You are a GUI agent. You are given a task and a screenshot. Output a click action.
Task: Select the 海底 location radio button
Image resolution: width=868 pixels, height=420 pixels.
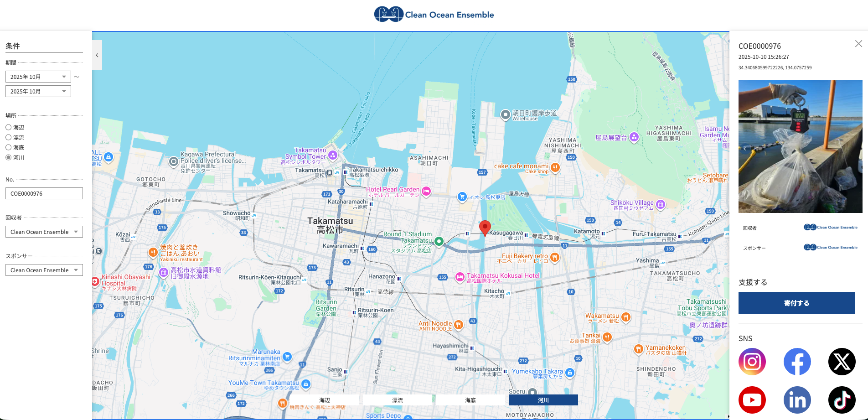[x=8, y=147]
